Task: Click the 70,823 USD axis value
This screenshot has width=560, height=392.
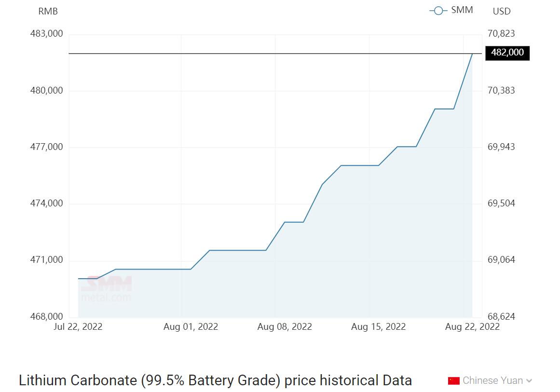Action: point(501,34)
